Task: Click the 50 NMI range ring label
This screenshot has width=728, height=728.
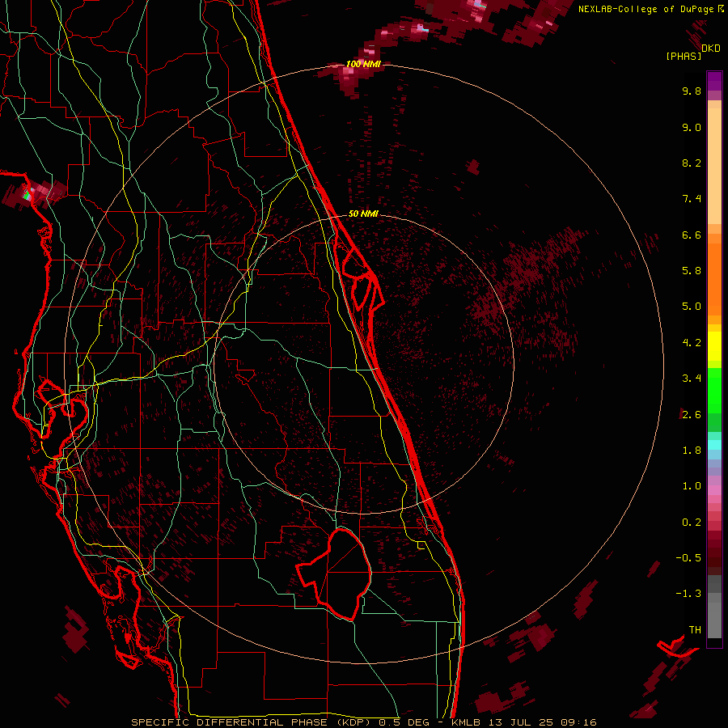Action: coord(363,214)
